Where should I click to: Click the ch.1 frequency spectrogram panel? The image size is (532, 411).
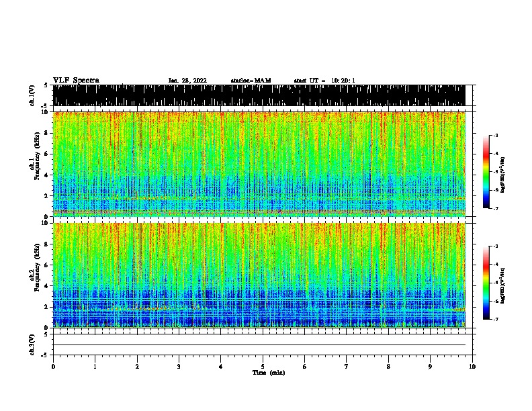pos(259,164)
